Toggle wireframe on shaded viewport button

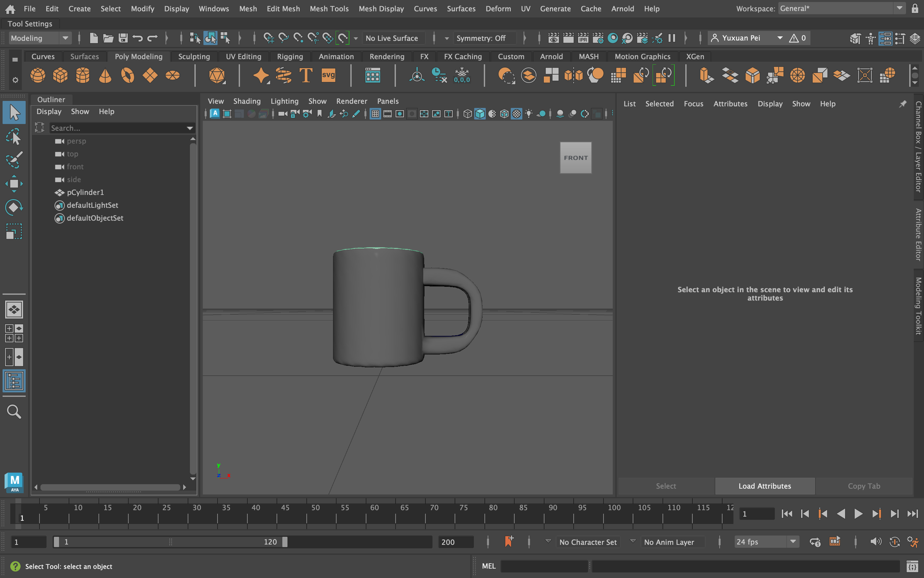504,114
